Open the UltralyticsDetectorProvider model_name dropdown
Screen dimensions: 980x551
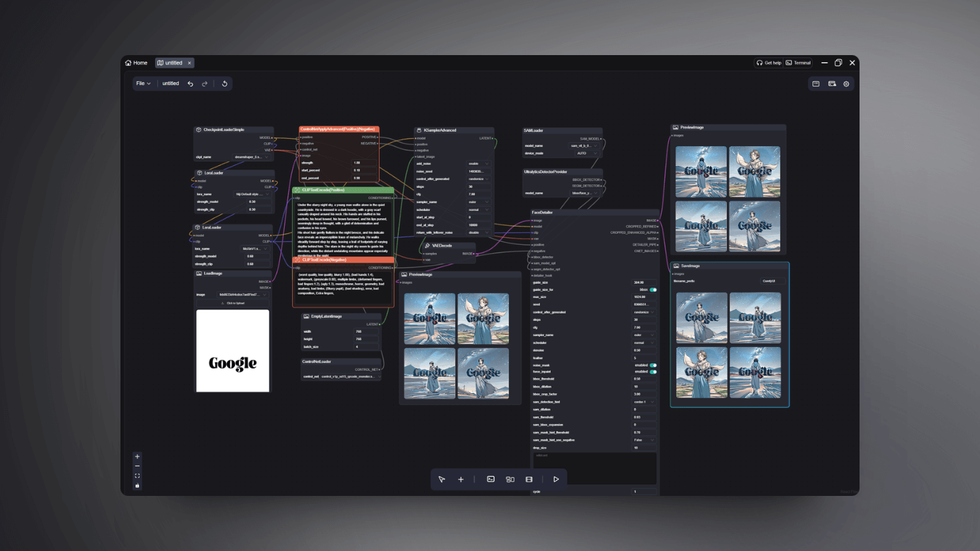tap(584, 193)
